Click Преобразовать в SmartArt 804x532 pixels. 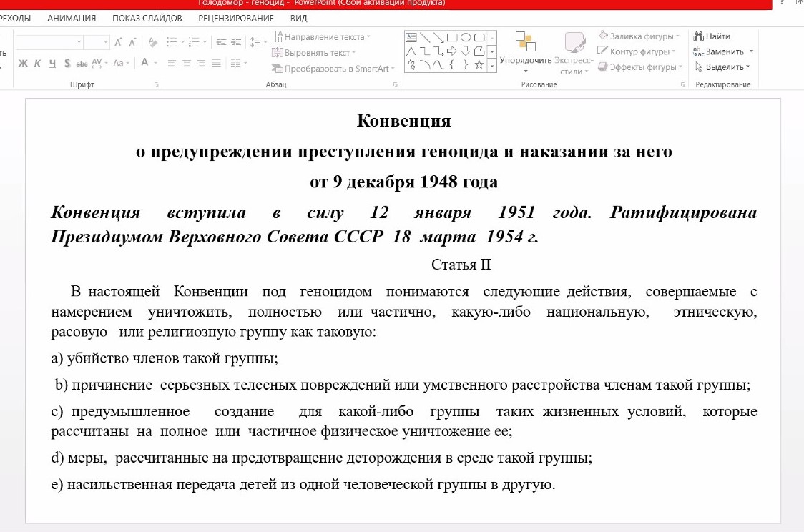tap(333, 69)
